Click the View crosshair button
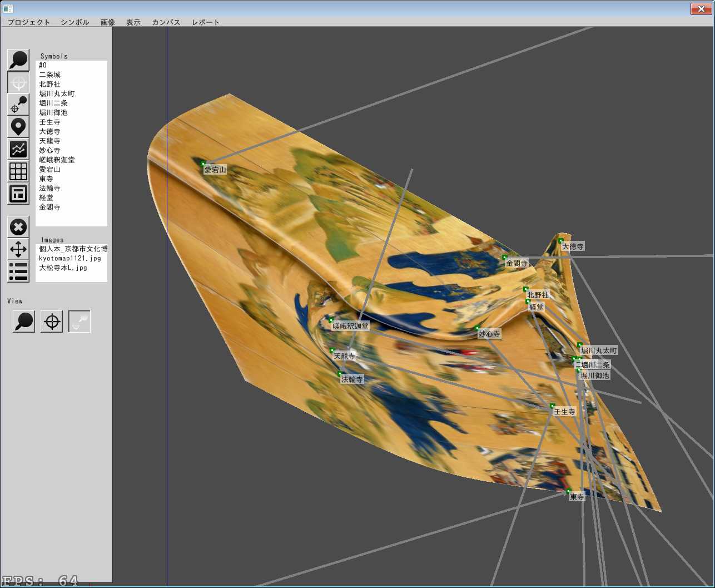715x588 pixels. (x=52, y=322)
